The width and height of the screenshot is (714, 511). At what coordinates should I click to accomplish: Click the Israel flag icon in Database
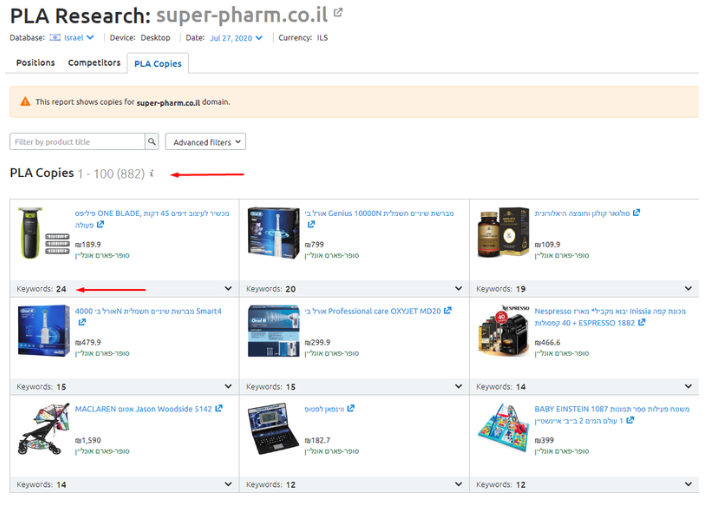click(x=55, y=37)
